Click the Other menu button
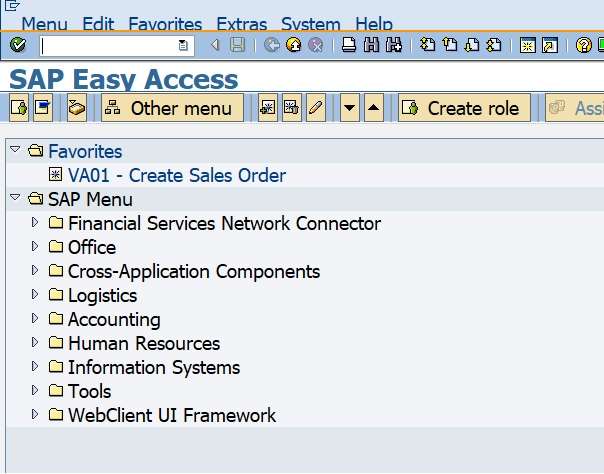604x474 pixels. [172, 108]
